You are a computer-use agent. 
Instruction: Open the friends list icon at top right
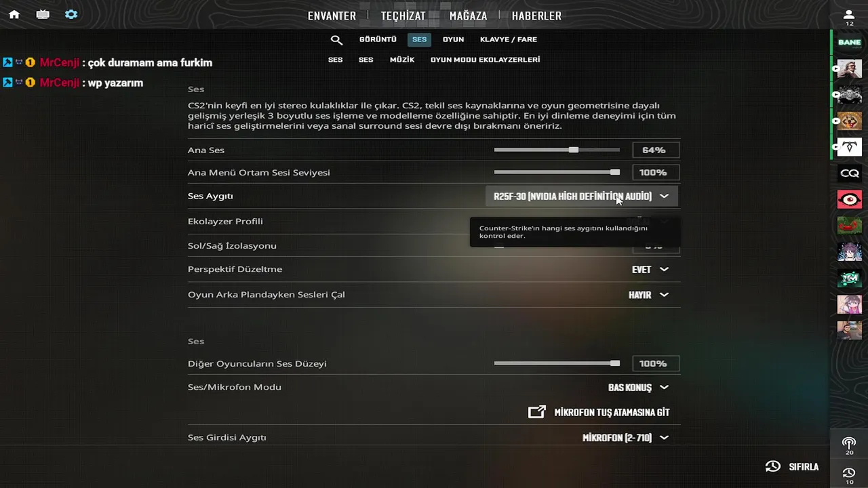[849, 15]
